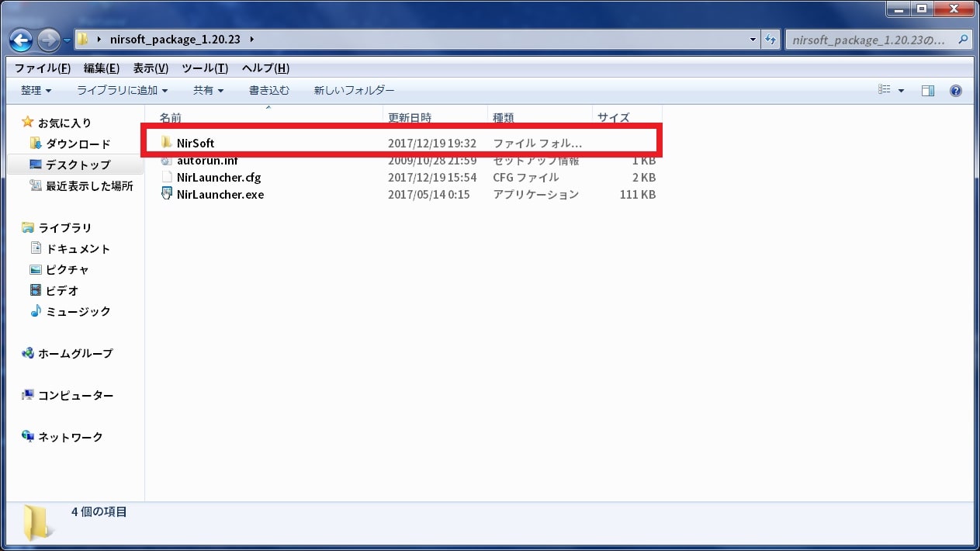Click the デスクトップ monitor icon
The width and height of the screenshot is (980, 551).
click(x=35, y=164)
